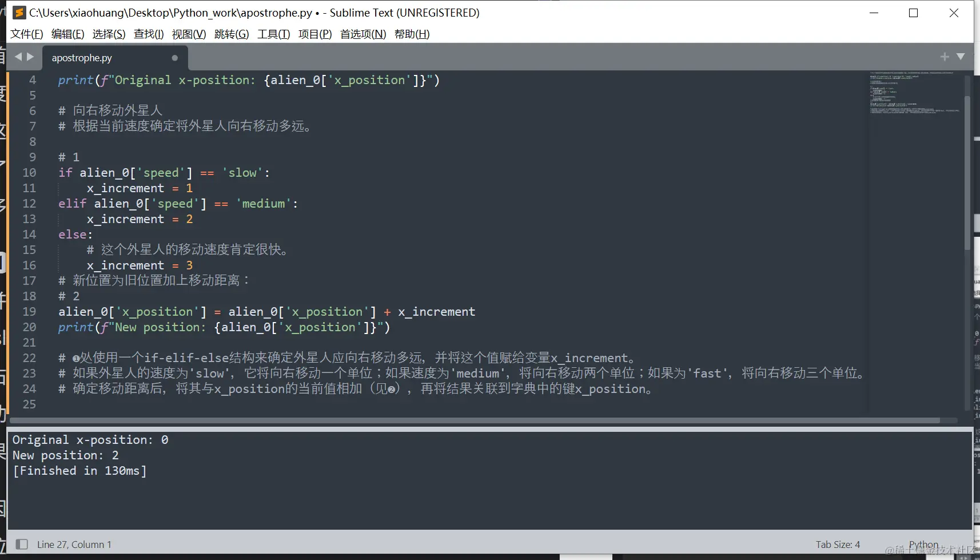This screenshot has height=560, width=980.
Task: Click the unsaved dot on apostrophe.py tab
Action: pos(175,58)
